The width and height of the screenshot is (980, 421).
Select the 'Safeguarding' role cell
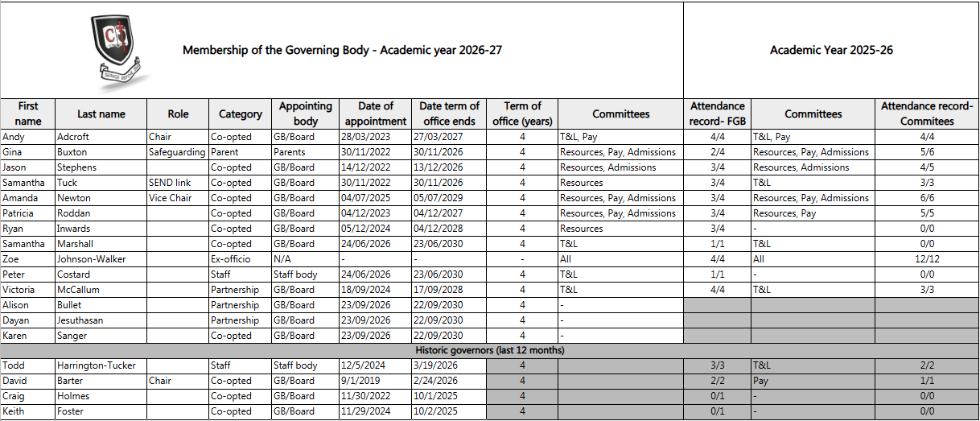[178, 152]
